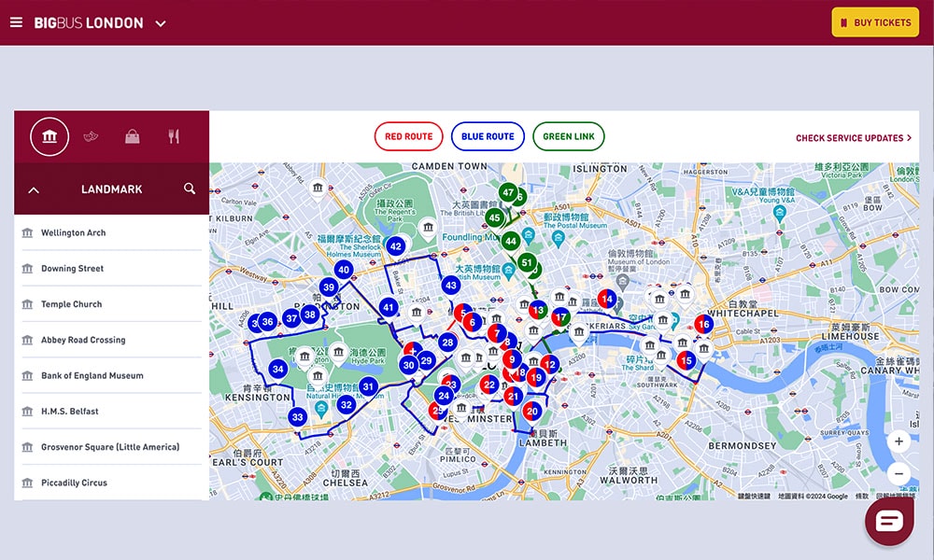
Task: Click red-blue stop marker 21
Action: pyautogui.click(x=513, y=397)
